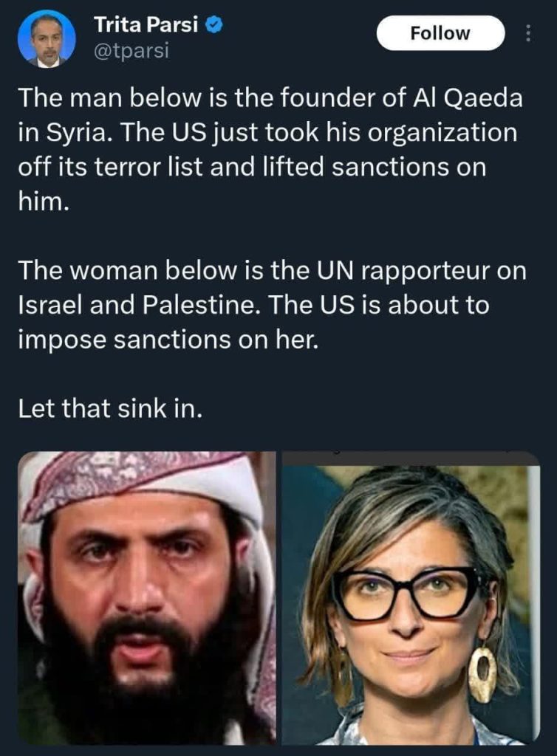Open the left photo of bearded man

click(147, 598)
